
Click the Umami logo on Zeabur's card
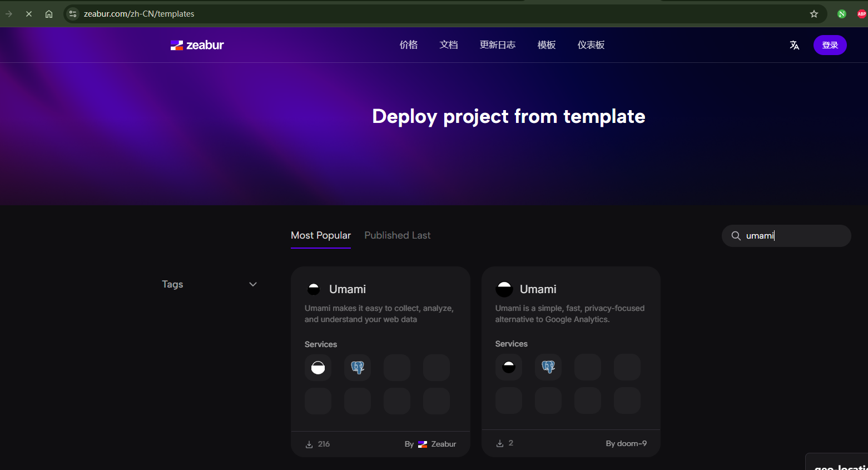pos(314,289)
